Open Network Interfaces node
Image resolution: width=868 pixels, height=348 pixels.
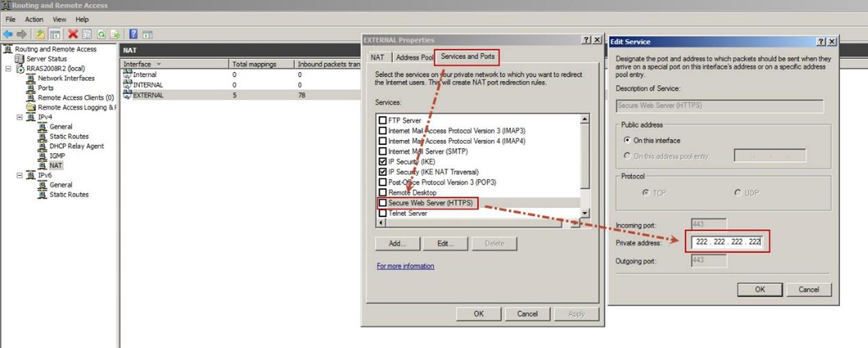66,78
